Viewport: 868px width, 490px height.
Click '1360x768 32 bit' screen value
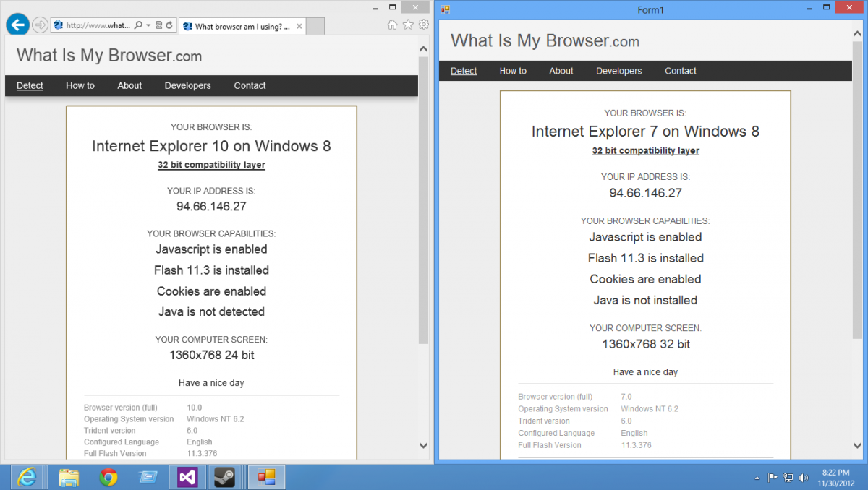[646, 345]
